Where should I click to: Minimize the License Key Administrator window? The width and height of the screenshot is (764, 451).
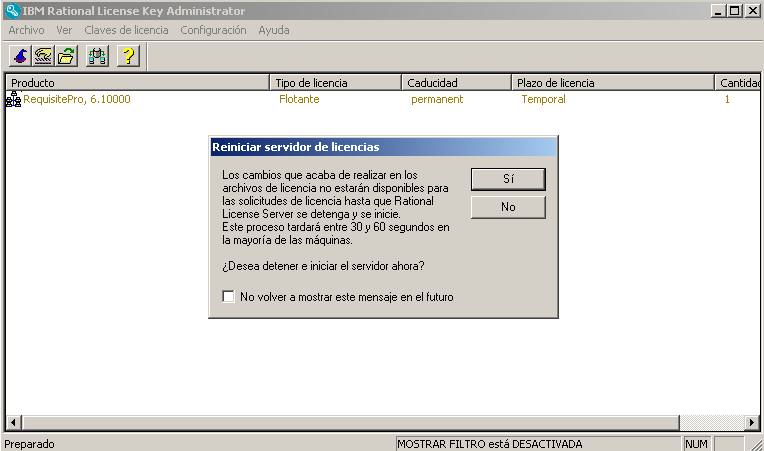point(717,11)
